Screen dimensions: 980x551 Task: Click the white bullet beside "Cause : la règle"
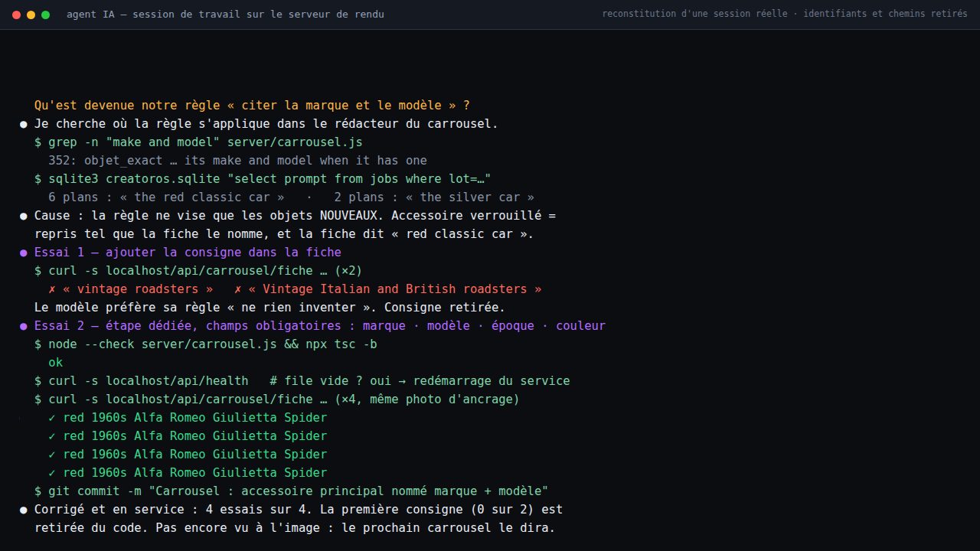pyautogui.click(x=24, y=216)
